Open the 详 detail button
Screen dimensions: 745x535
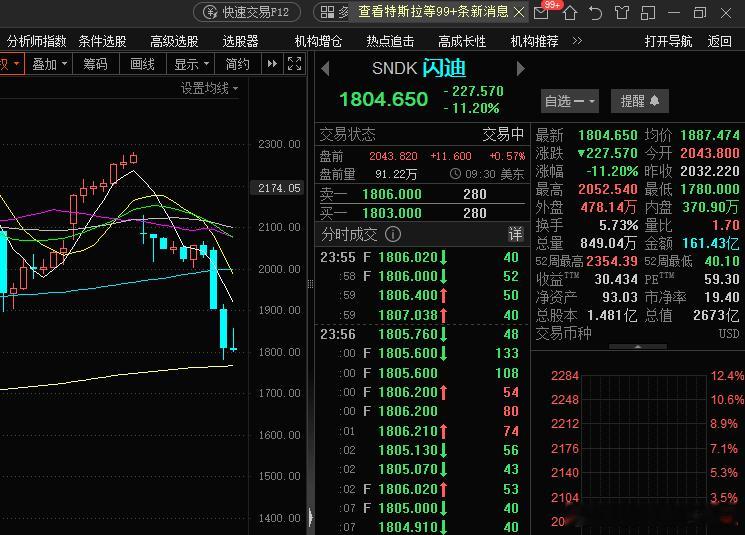[516, 234]
